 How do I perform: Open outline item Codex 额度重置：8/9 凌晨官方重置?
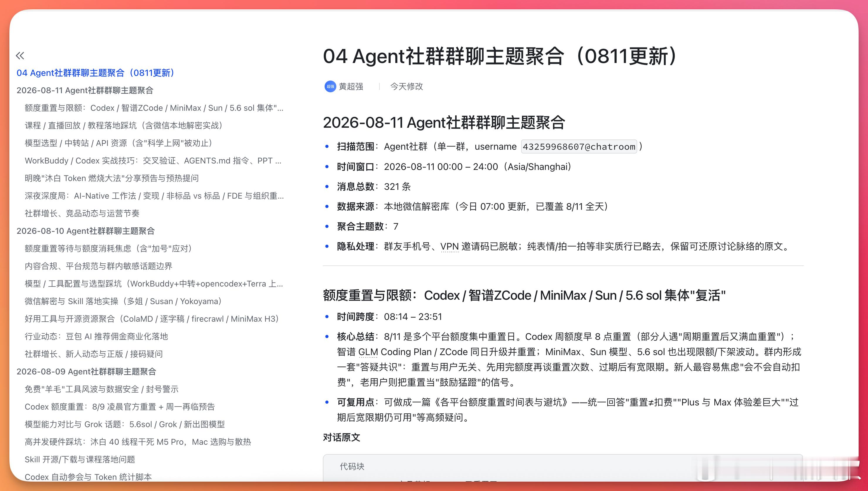point(120,407)
